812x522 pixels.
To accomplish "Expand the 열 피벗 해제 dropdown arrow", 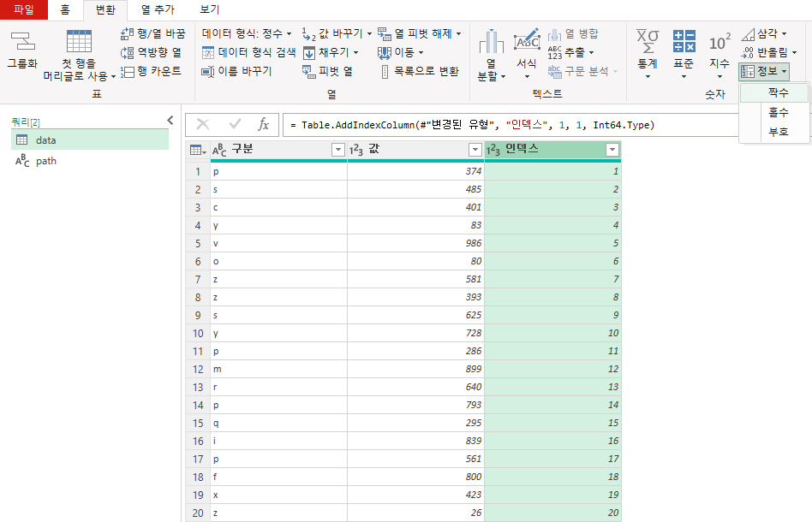I will tap(459, 34).
